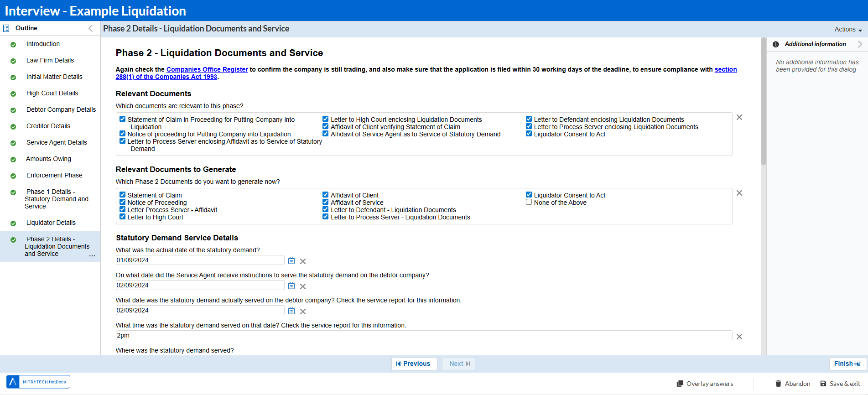Viewport: 868px width, 395px height.
Task: Toggle Letter to High Court enclosing Liquidation Documents
Action: [x=325, y=119]
